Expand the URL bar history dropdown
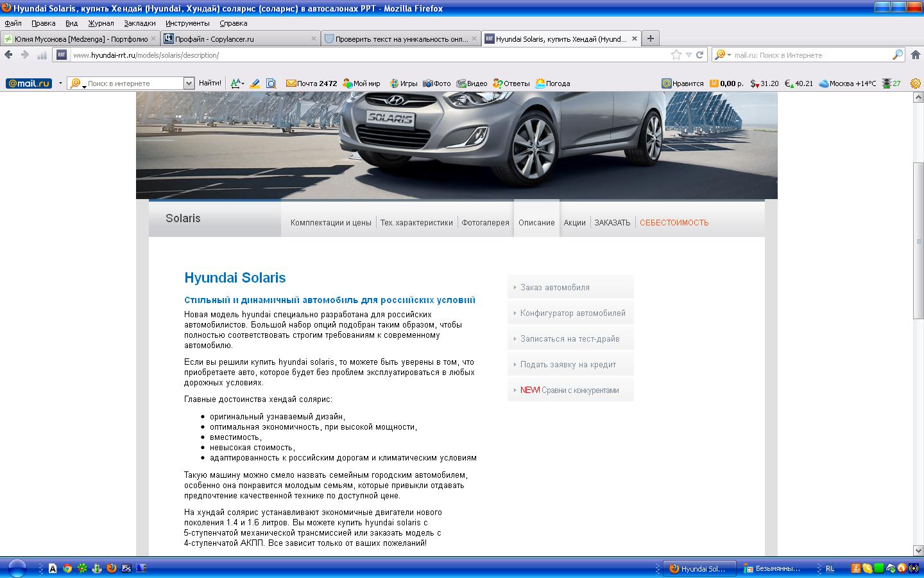The image size is (924, 578). click(x=689, y=55)
